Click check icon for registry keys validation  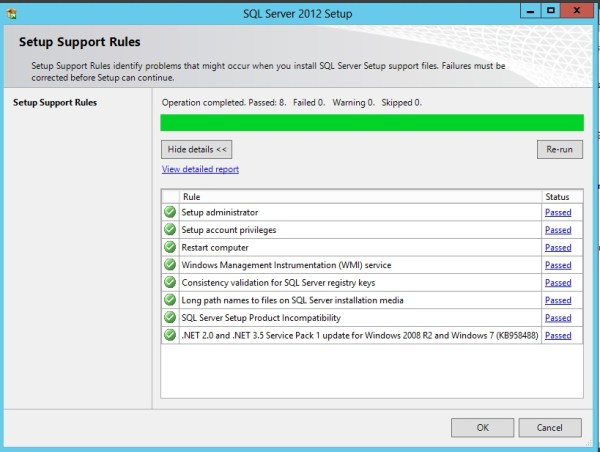point(170,283)
